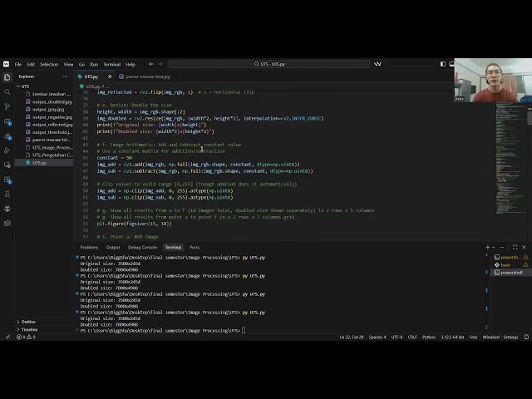
Task: Select the first powersh... terminal with warning
Action: tap(511, 257)
